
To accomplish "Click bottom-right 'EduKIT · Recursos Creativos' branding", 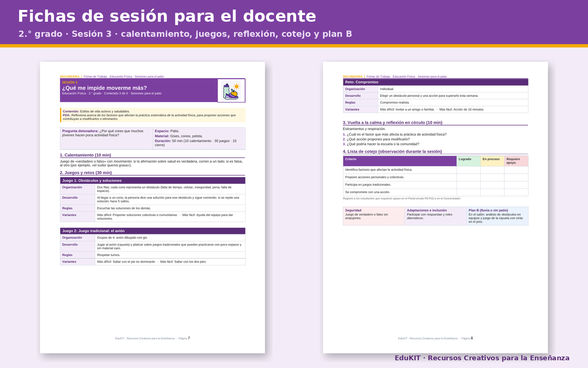I will (x=482, y=358).
